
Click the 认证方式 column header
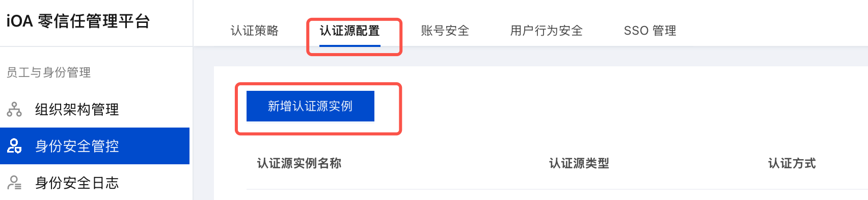[x=792, y=163]
